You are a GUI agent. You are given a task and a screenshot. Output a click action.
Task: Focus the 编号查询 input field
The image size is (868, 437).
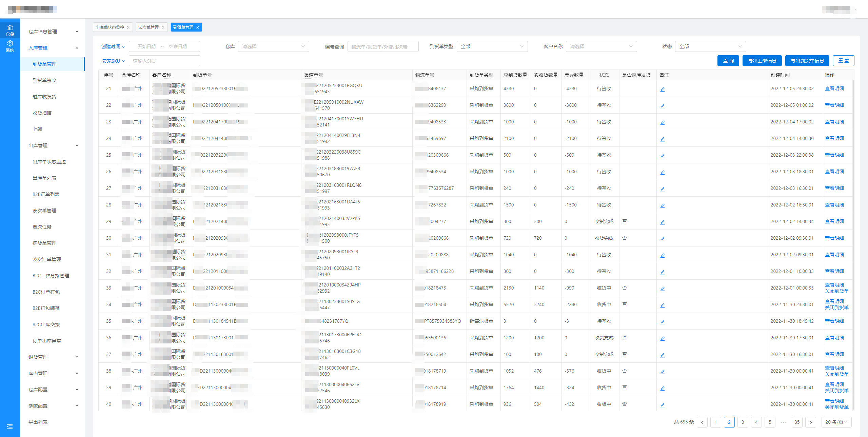coord(383,46)
